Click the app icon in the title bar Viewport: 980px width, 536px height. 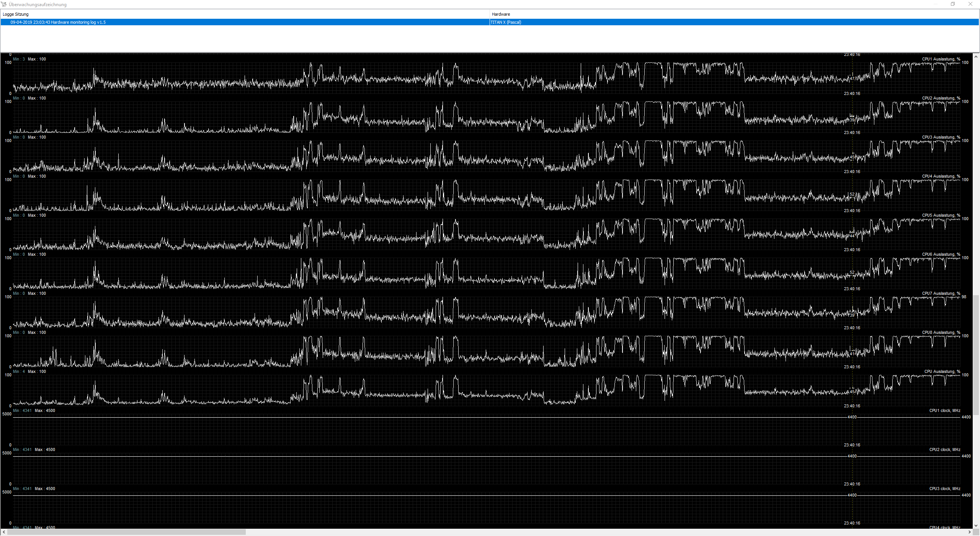tap(4, 4)
